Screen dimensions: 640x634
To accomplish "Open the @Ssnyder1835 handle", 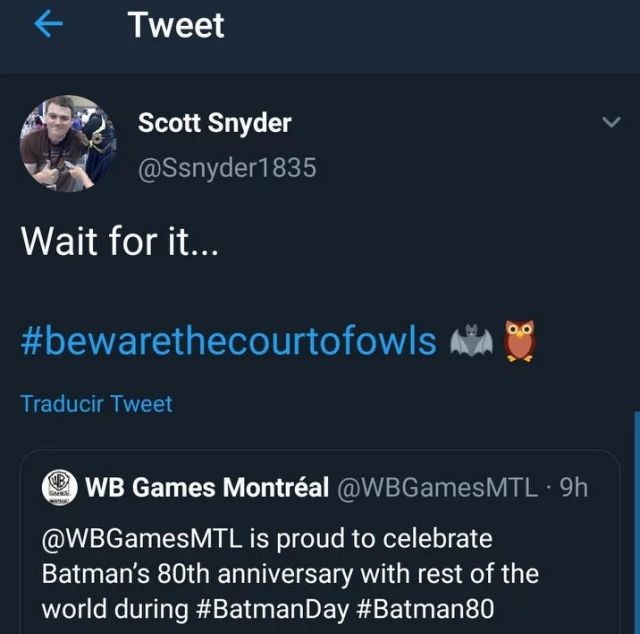I will [x=227, y=168].
